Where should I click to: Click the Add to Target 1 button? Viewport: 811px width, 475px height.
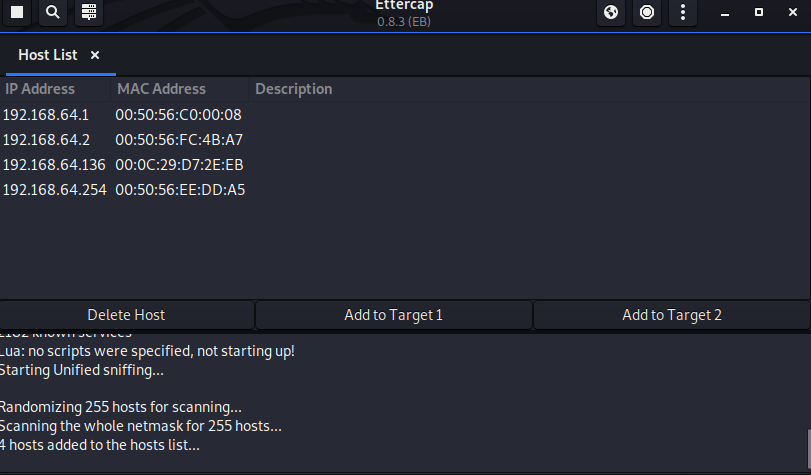393,315
